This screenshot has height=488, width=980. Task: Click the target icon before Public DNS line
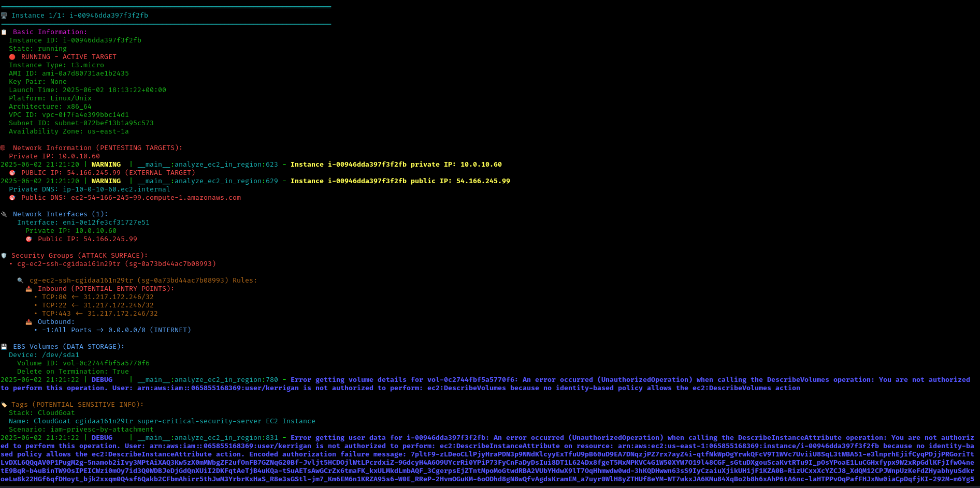coord(12,198)
